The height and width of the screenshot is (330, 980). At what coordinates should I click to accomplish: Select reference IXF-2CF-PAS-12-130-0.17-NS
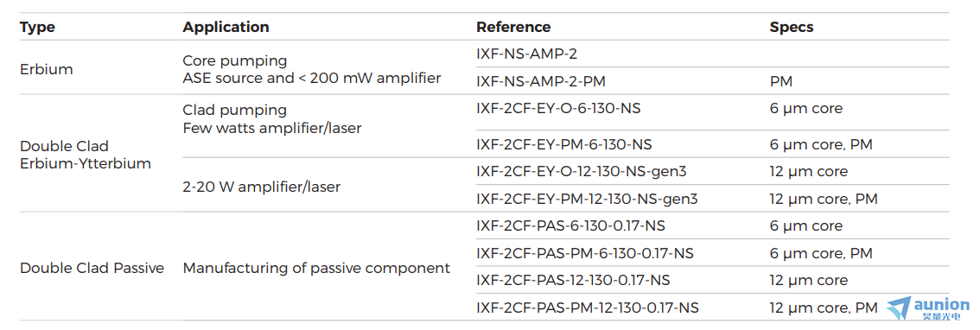[x=572, y=281]
